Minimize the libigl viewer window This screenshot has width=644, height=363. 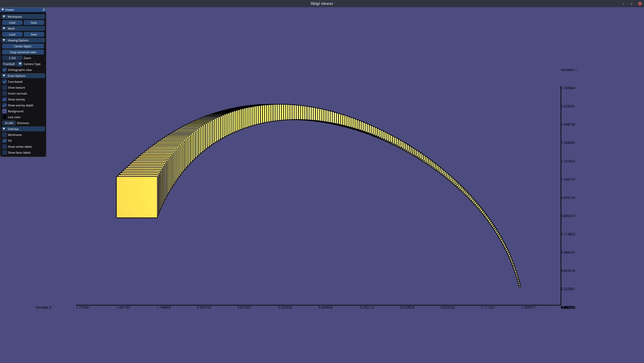(x=623, y=4)
